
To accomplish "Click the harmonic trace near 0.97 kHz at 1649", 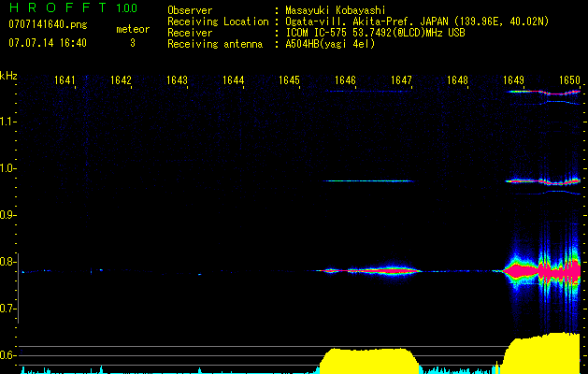I will click(542, 182).
